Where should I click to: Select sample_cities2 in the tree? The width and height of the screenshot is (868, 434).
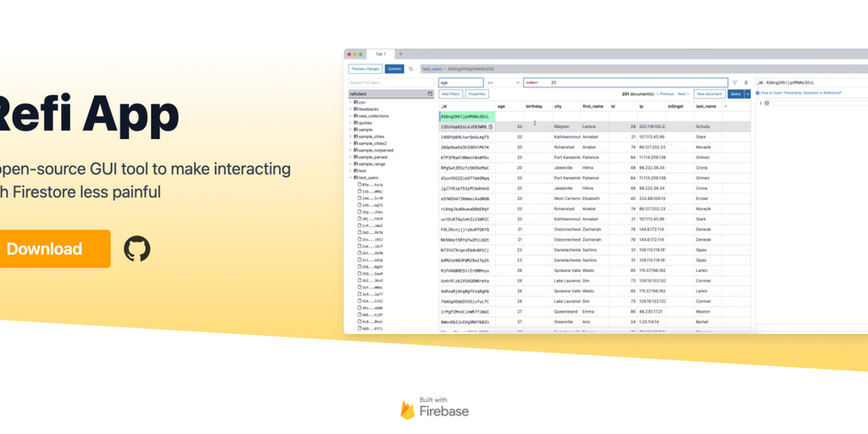point(371,143)
